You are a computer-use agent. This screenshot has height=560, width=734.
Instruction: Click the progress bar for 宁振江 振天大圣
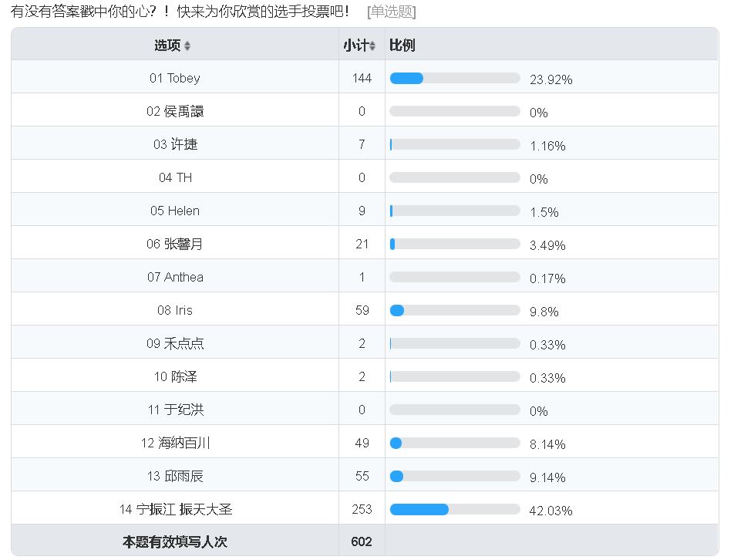pos(455,509)
